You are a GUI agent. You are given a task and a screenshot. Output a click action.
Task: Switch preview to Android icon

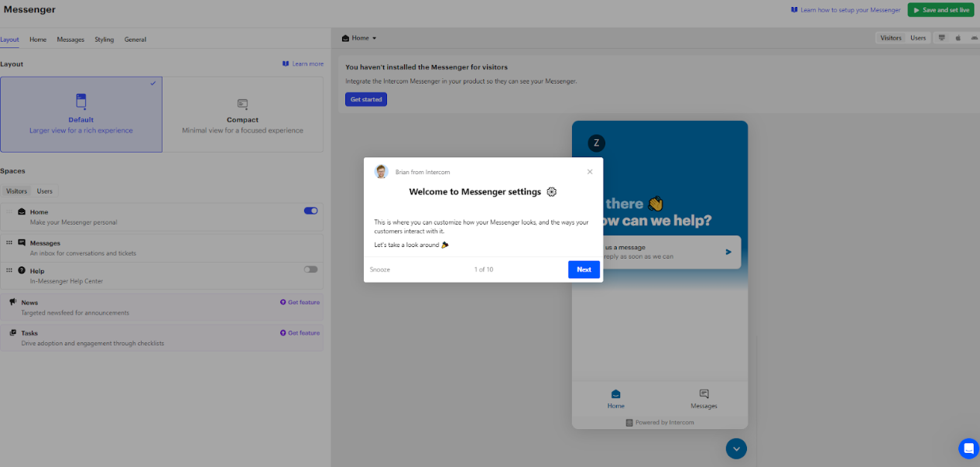coord(974,37)
